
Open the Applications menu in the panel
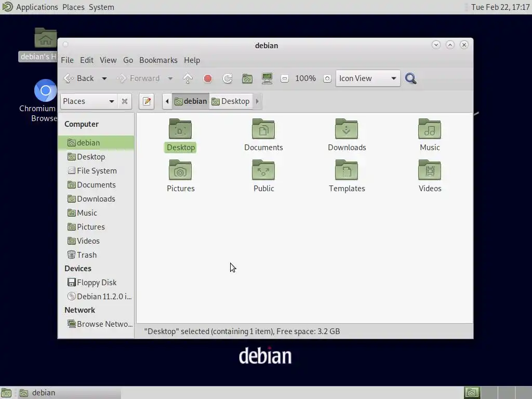point(37,7)
